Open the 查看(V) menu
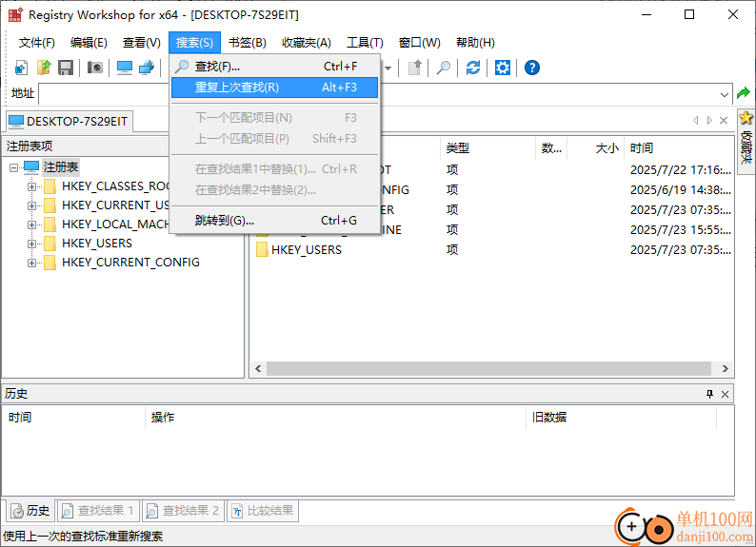Screen dimensions: 756x547 tap(141, 43)
